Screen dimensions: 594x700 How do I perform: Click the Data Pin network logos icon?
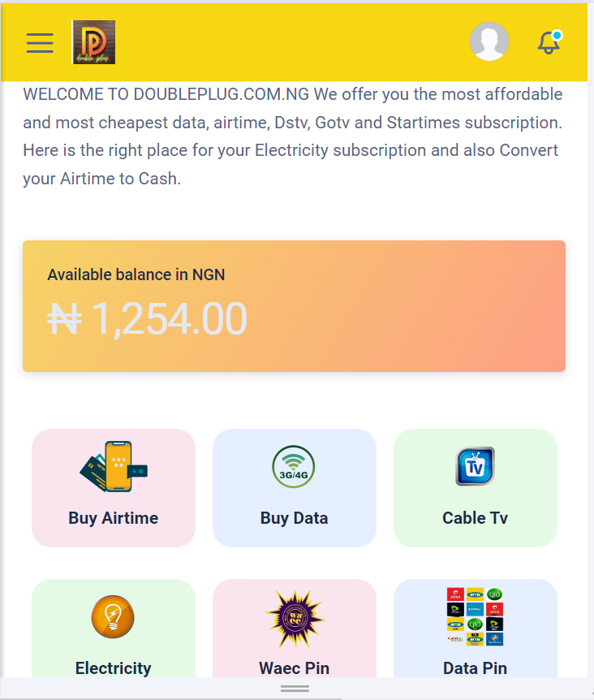475,616
